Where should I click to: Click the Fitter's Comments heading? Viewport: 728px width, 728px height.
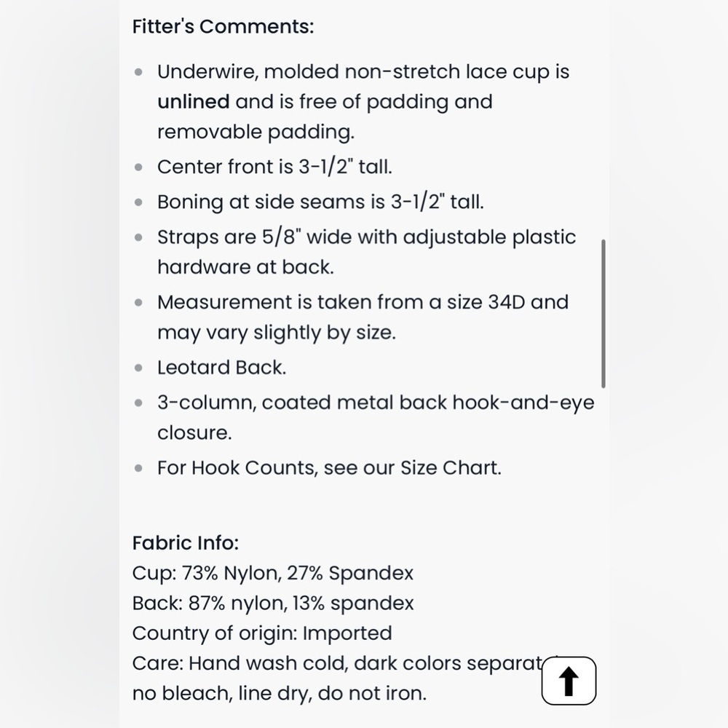tap(223, 26)
